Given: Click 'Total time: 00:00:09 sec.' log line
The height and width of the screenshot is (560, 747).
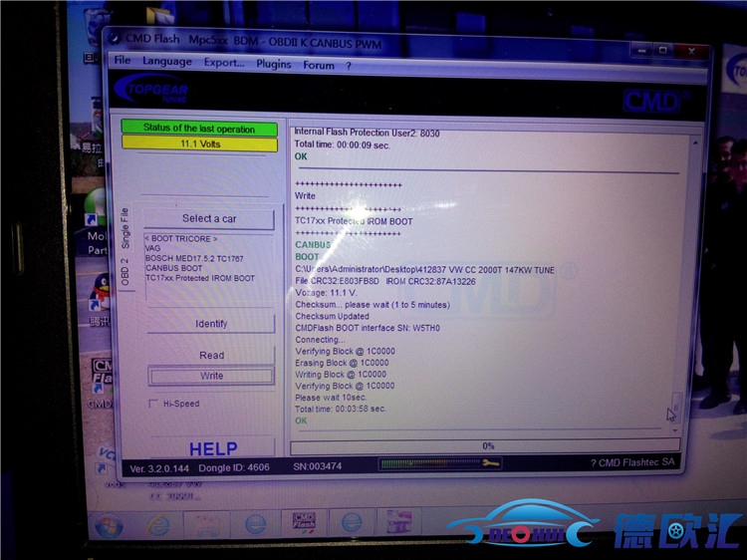Looking at the screenshot, I should [x=342, y=144].
